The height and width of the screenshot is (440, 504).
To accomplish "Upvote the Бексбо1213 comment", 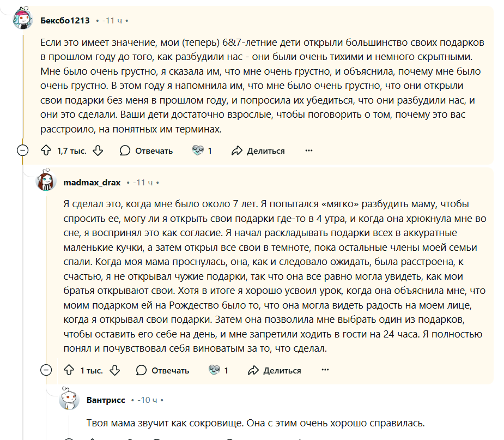I will pyautogui.click(x=46, y=150).
